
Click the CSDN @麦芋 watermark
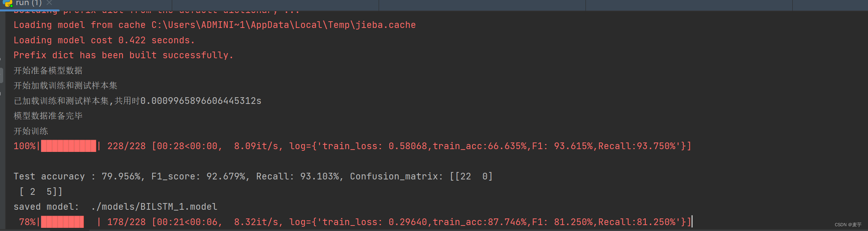point(845,224)
